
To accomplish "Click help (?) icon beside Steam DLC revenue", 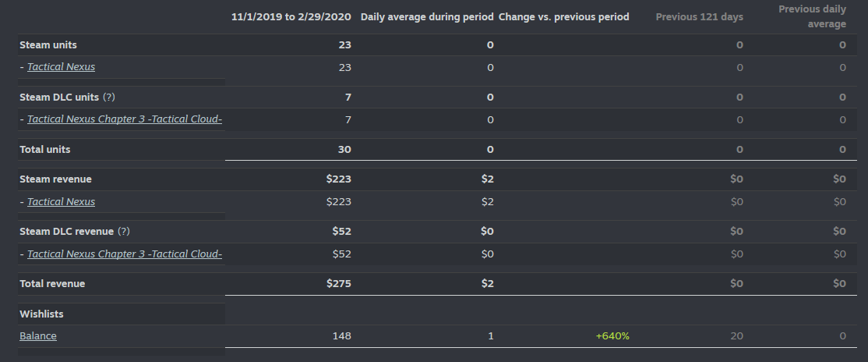I will pos(123,232).
